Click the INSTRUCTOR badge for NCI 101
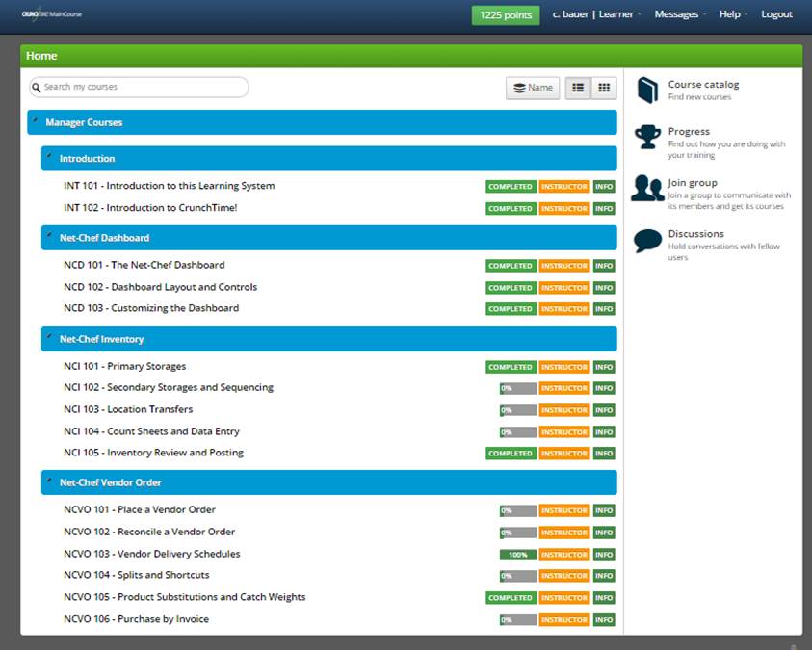812x650 pixels. pos(563,367)
